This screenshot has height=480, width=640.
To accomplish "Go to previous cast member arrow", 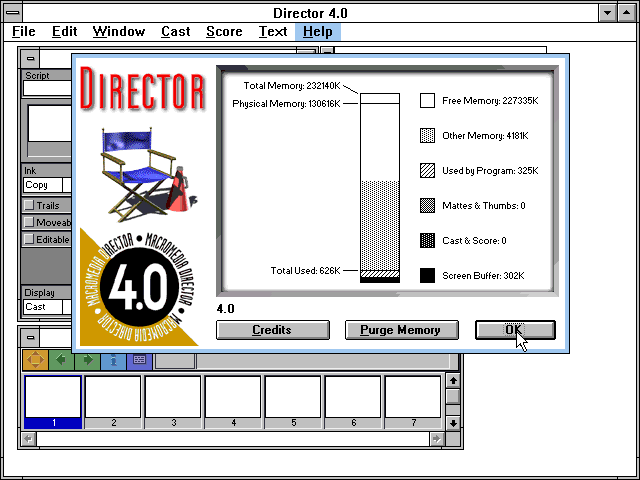I will point(61,360).
